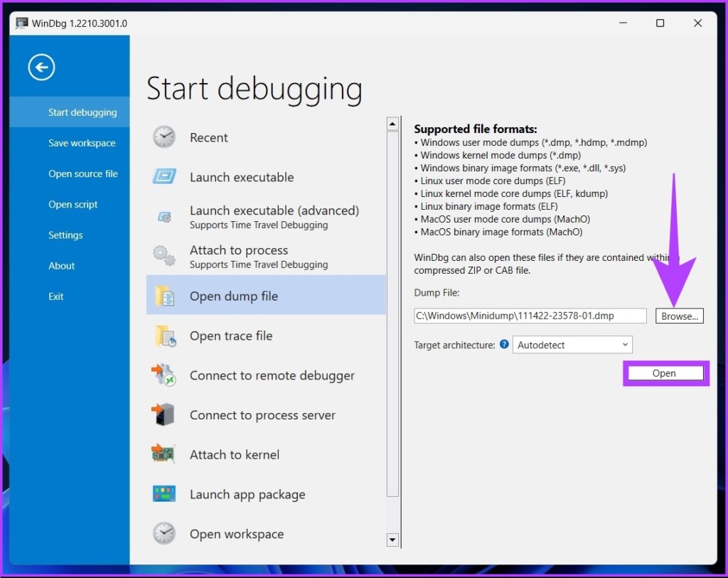The height and width of the screenshot is (578, 728).
Task: Maximize the WinDbg window
Action: tap(660, 23)
